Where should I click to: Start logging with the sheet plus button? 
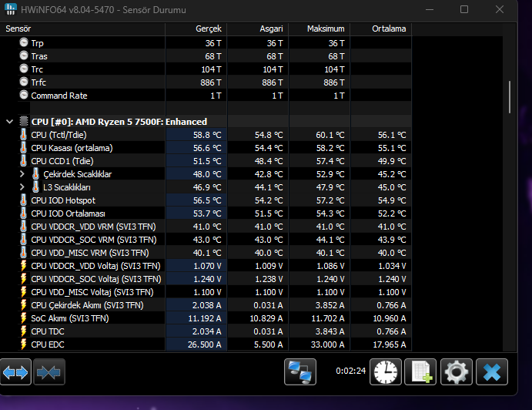pyautogui.click(x=420, y=372)
